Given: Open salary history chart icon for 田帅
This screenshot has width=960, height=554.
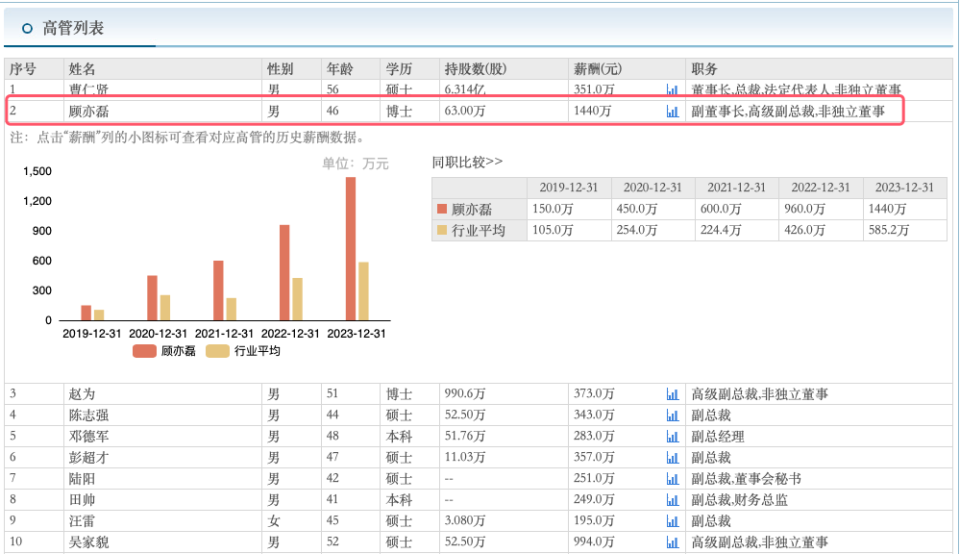Looking at the screenshot, I should [672, 500].
